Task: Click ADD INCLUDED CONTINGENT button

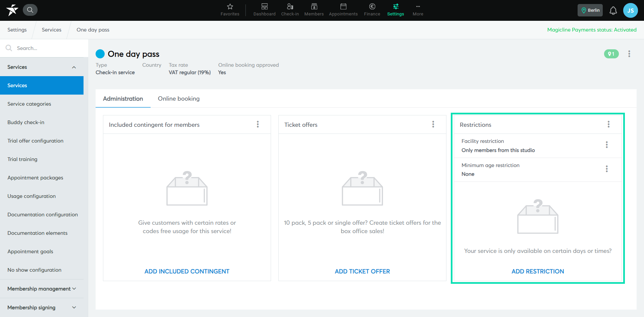Action: [187, 271]
